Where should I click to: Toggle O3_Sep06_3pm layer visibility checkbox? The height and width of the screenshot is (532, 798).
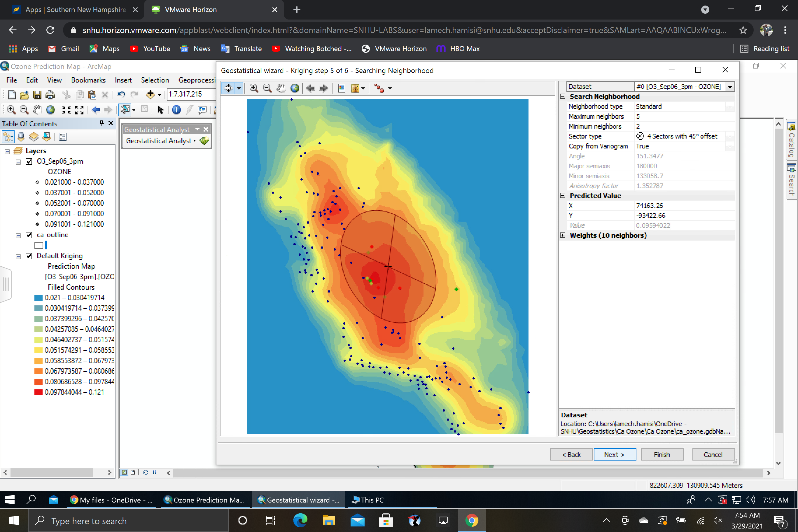click(29, 162)
